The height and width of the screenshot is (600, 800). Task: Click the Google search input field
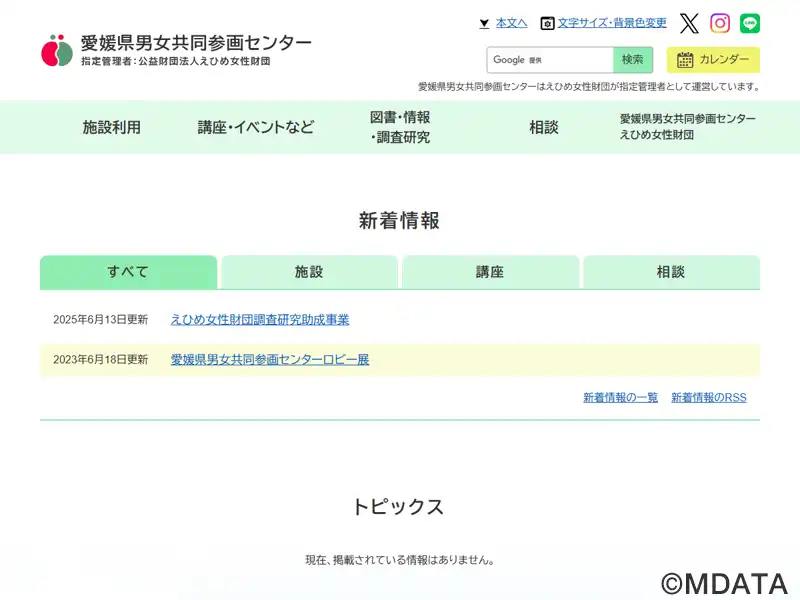point(550,60)
